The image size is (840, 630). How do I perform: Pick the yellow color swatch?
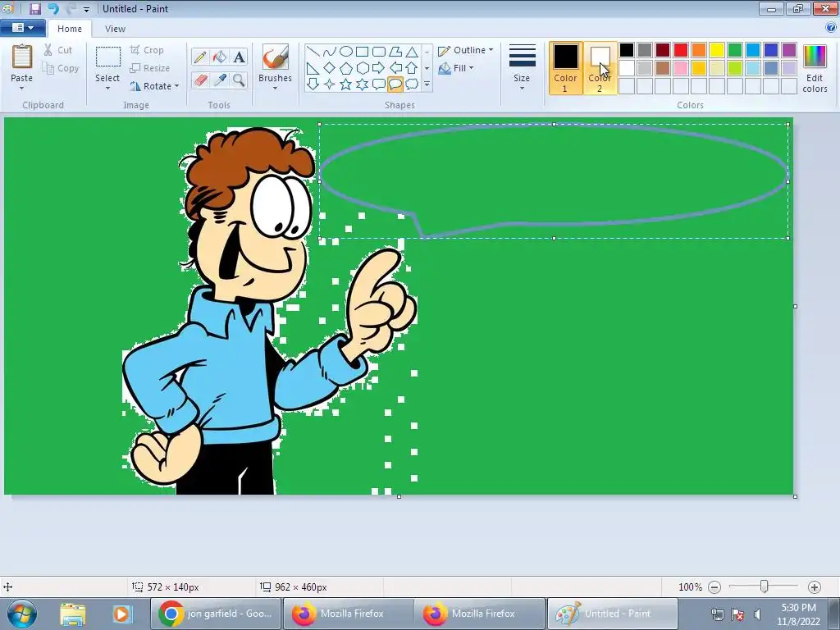[717, 50]
